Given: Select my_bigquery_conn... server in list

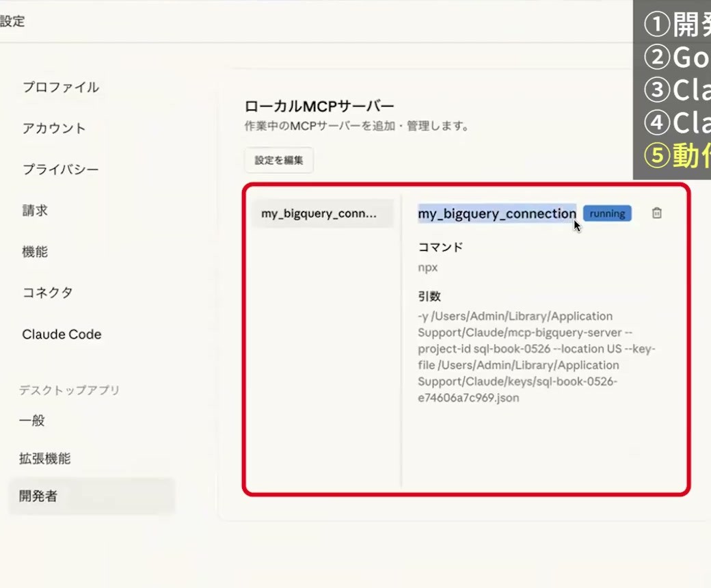Looking at the screenshot, I should point(323,213).
